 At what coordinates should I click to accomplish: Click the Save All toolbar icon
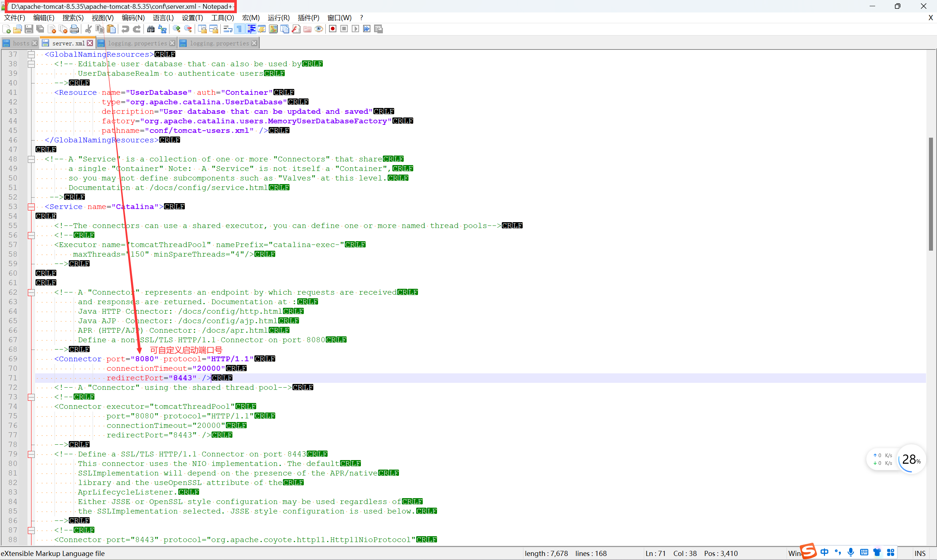pos(40,29)
